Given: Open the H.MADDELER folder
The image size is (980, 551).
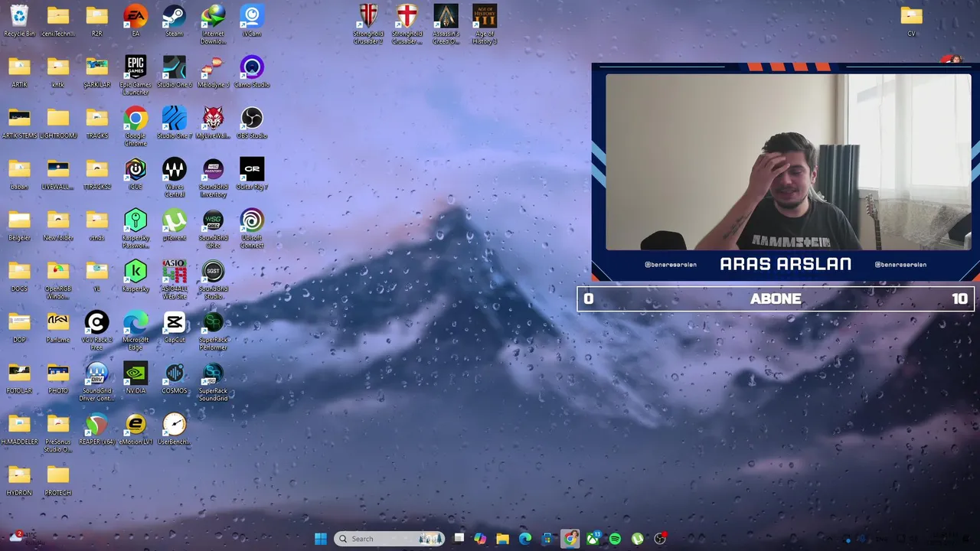Looking at the screenshot, I should pos(19,429).
